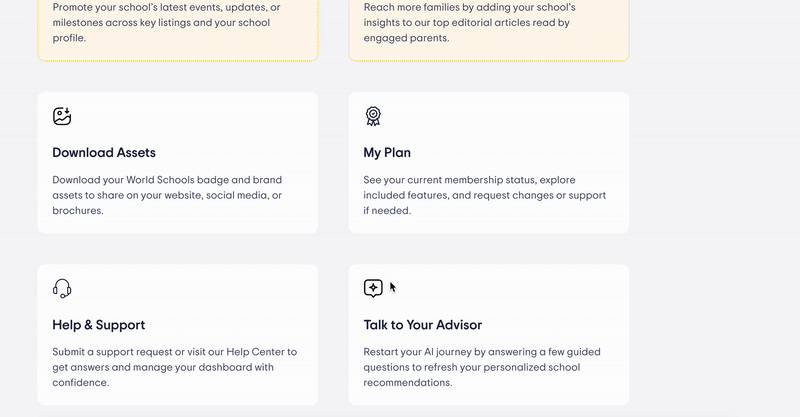The height and width of the screenshot is (417, 800).
Task: Click the Download Assets description about brand assets
Action: pos(167,195)
